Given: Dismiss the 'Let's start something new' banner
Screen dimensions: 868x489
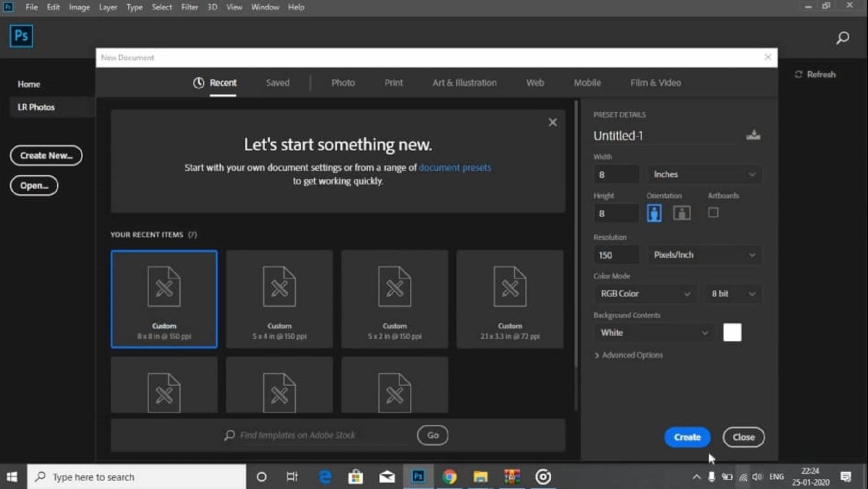Looking at the screenshot, I should (x=552, y=122).
